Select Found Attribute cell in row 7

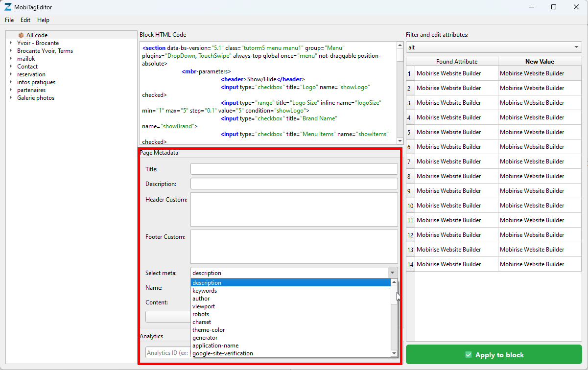[x=457, y=162]
